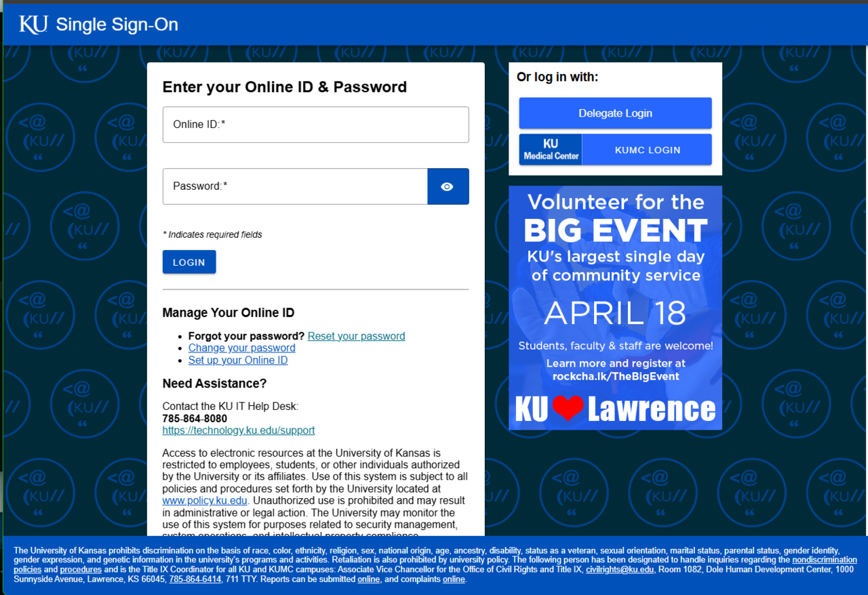Click the 'Forgot your password?' text
Viewport: 868px width, 595px height.
(246, 336)
